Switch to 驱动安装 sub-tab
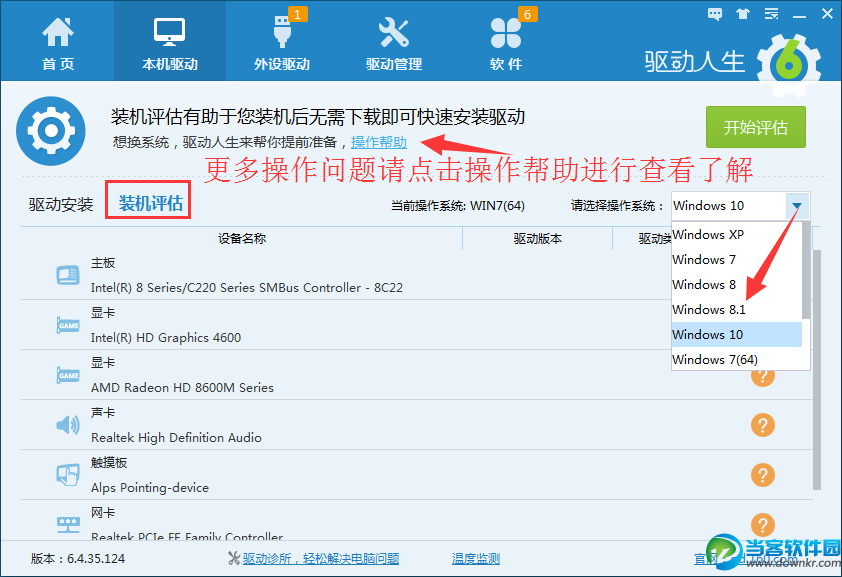 pyautogui.click(x=61, y=204)
